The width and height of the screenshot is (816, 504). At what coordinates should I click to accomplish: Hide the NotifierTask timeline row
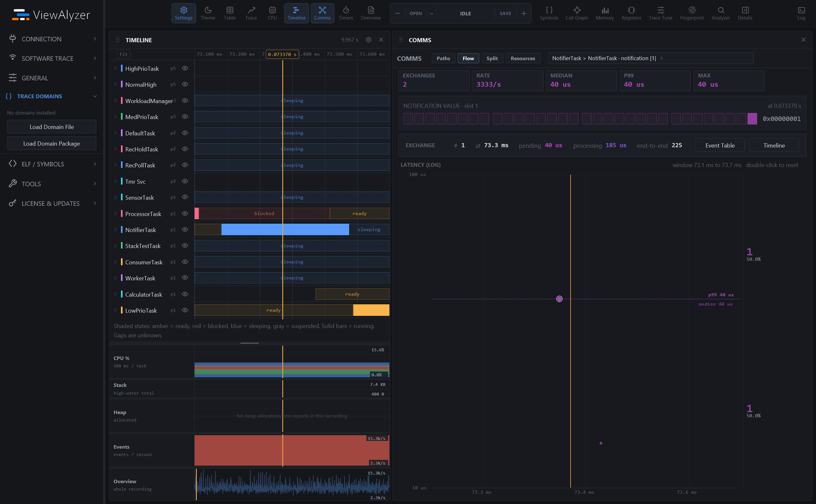[x=185, y=230]
